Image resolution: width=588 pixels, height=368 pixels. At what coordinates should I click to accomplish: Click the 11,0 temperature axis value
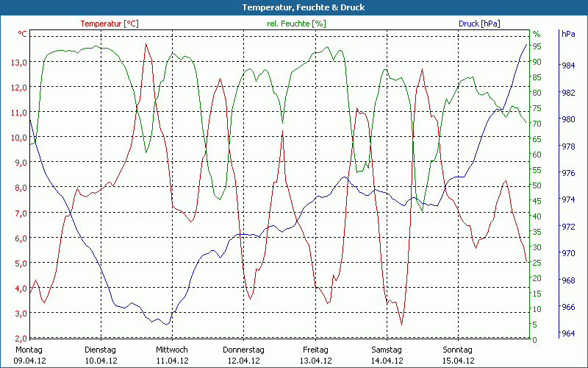[x=19, y=113]
